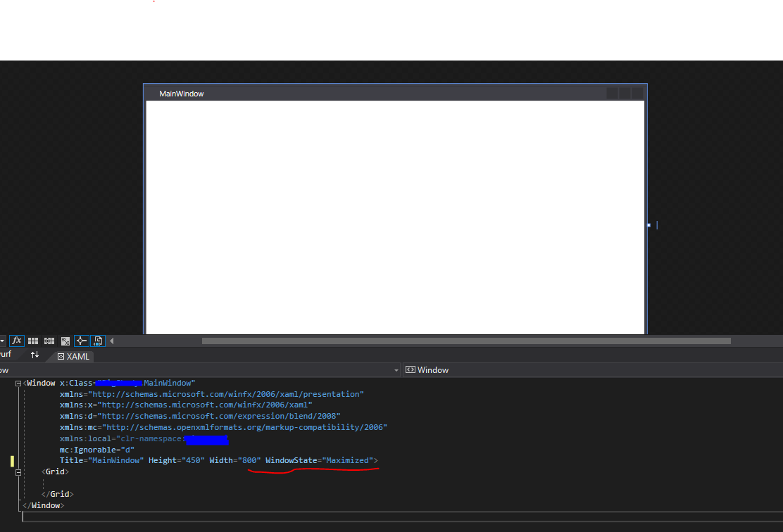Click the scroll-left arrow of designer scrollbar

111,341
